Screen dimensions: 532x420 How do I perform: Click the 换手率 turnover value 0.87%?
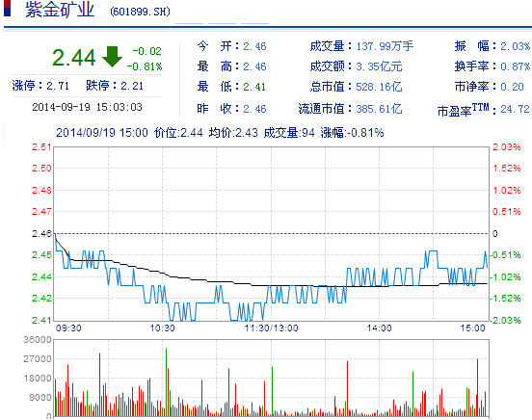coord(515,66)
